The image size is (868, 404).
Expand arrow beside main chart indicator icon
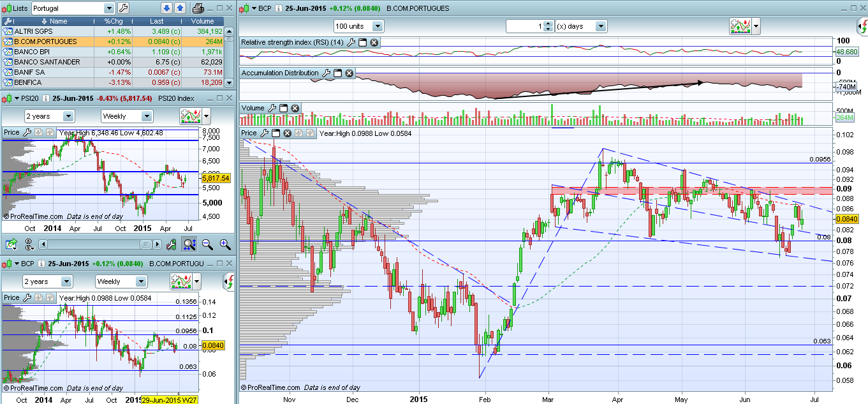[x=756, y=26]
